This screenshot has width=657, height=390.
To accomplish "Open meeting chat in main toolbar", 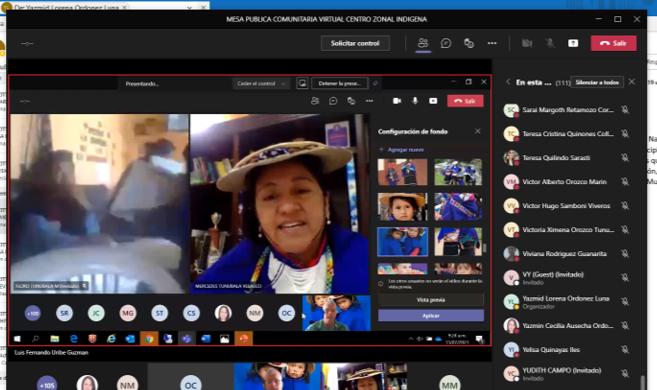I will pos(446,43).
